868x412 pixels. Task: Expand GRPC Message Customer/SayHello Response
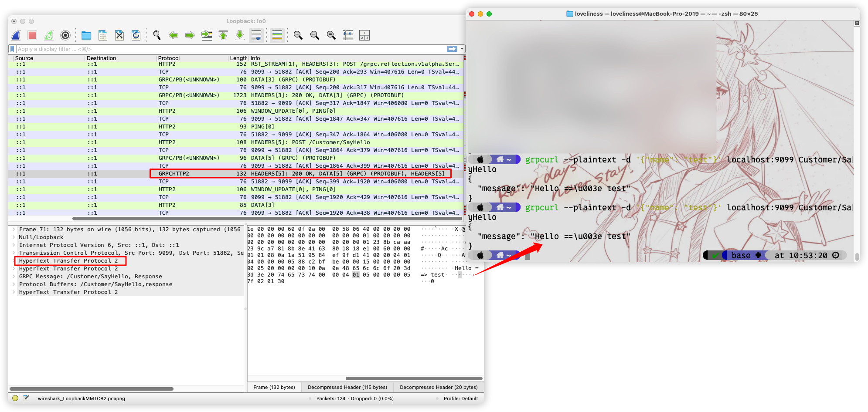coord(14,277)
